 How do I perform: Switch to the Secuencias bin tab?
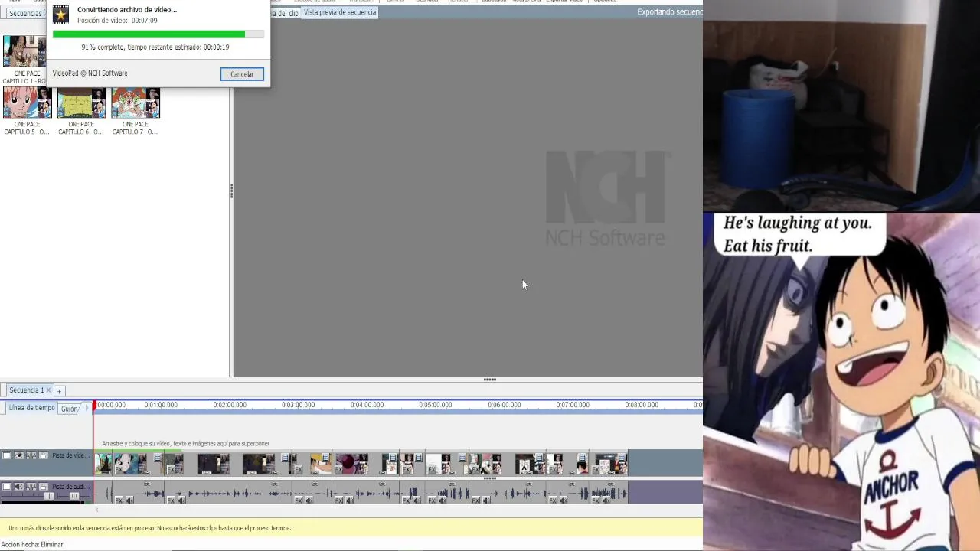pyautogui.click(x=25, y=14)
